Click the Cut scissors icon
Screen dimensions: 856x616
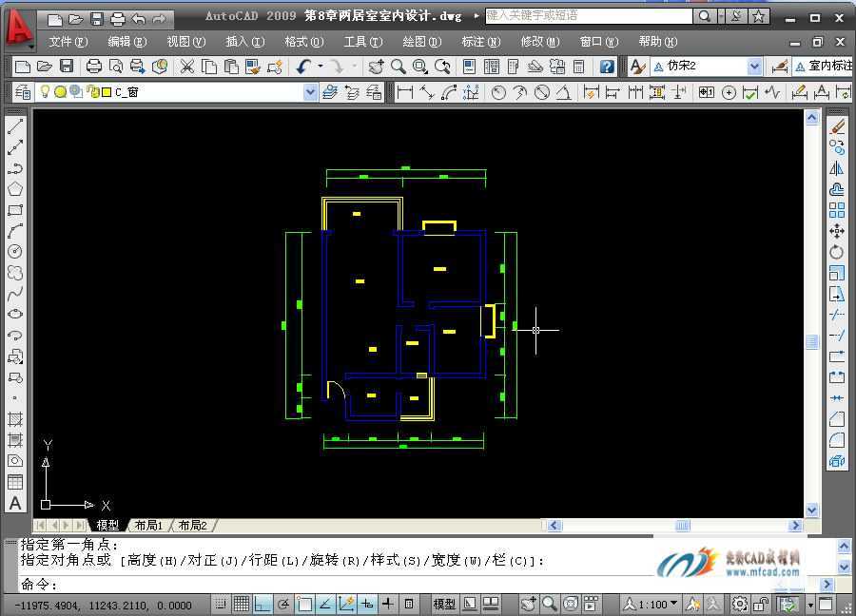pos(187,67)
